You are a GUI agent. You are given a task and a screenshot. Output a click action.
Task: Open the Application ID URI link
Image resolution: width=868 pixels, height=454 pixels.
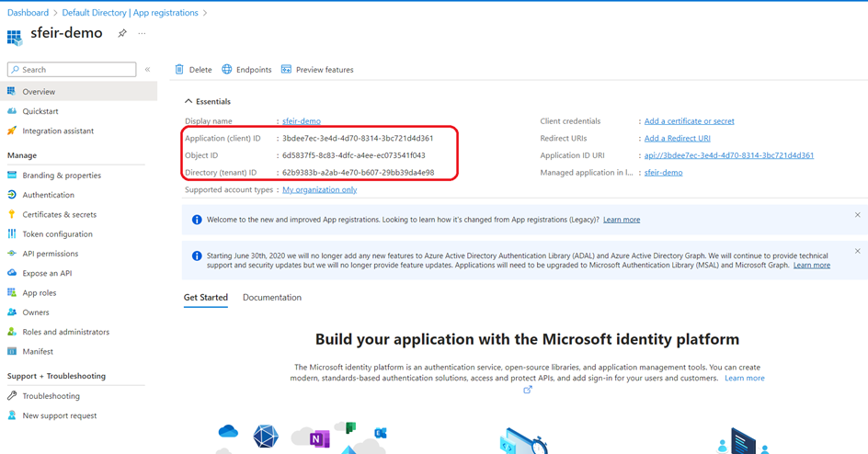tap(729, 155)
